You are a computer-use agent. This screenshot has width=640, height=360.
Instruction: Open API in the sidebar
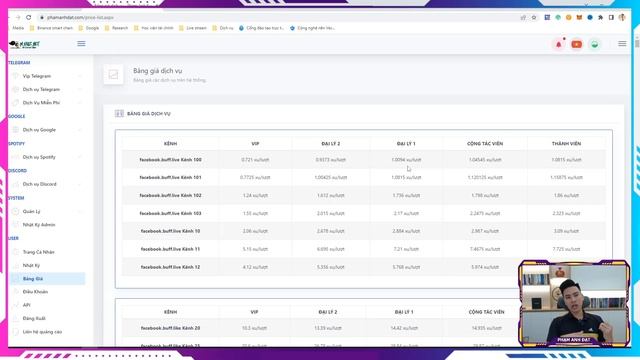coord(47,305)
